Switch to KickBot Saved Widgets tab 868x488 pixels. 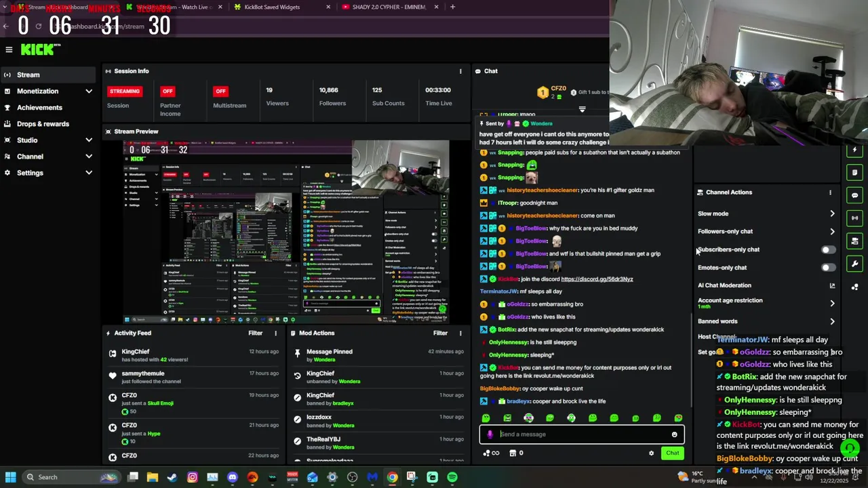[x=280, y=7]
